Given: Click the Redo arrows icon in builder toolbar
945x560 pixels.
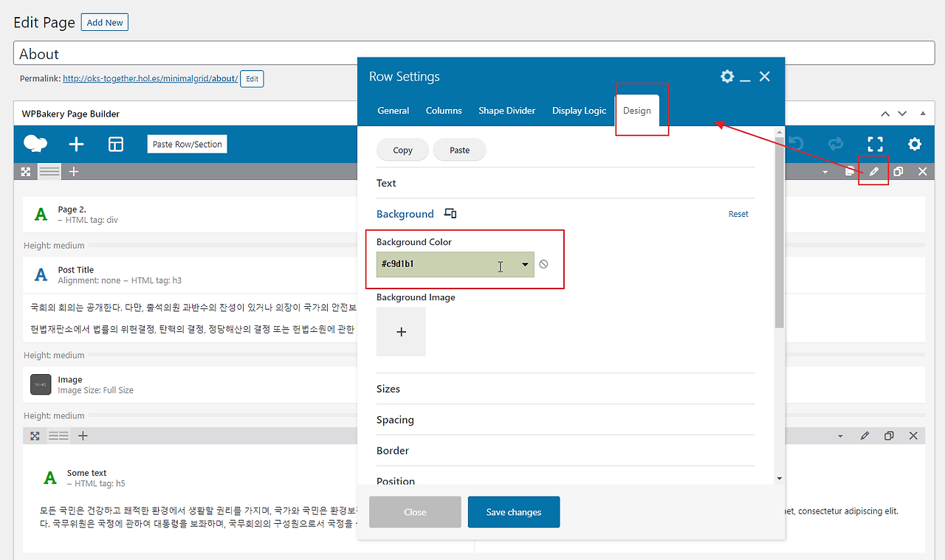Looking at the screenshot, I should coord(836,144).
